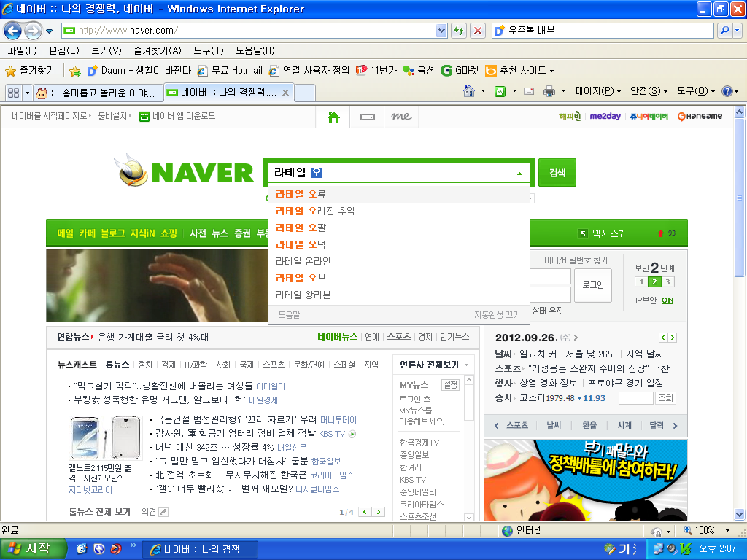This screenshot has width=747, height=560.
Task: Click the 로그인 button
Action: pos(592,285)
